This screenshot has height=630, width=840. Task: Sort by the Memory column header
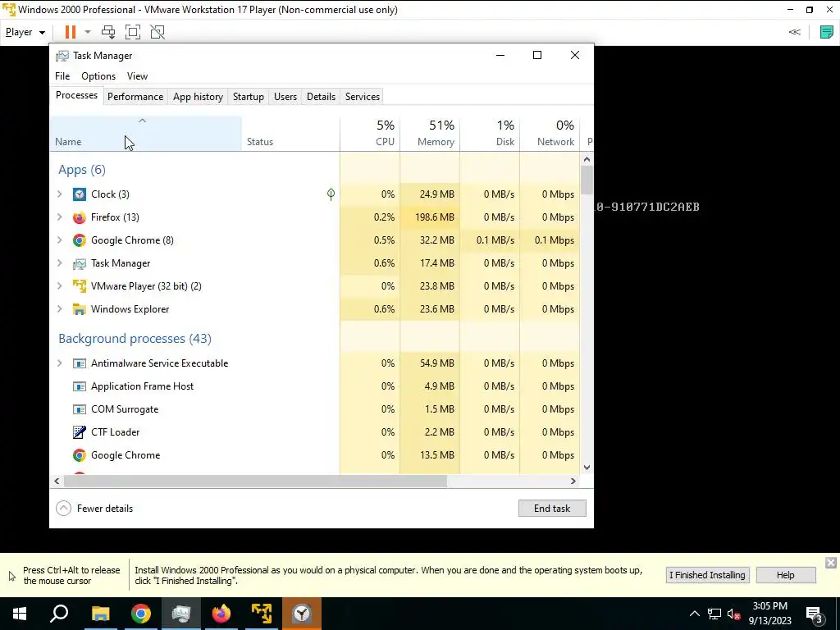coord(430,134)
